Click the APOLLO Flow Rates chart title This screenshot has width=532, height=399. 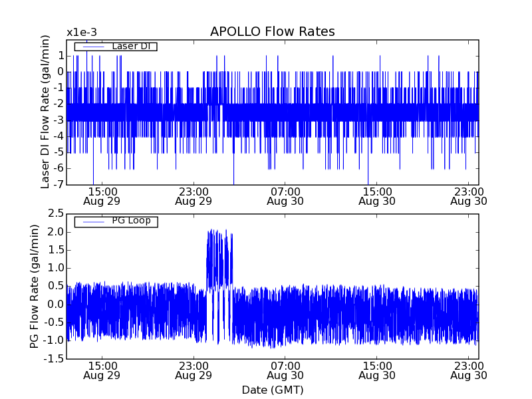(272, 32)
